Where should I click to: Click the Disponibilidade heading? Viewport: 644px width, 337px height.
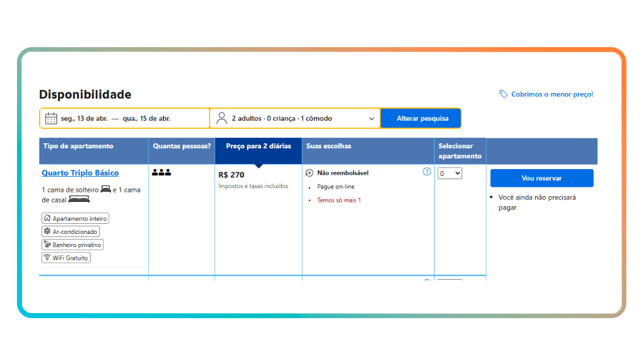tap(85, 94)
